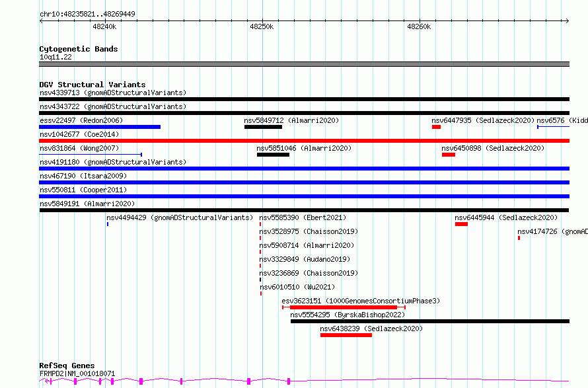The width and height of the screenshot is (588, 388).
Task: Open the FRMPD2|NM_001018071 gene label
Action: tap(77, 373)
